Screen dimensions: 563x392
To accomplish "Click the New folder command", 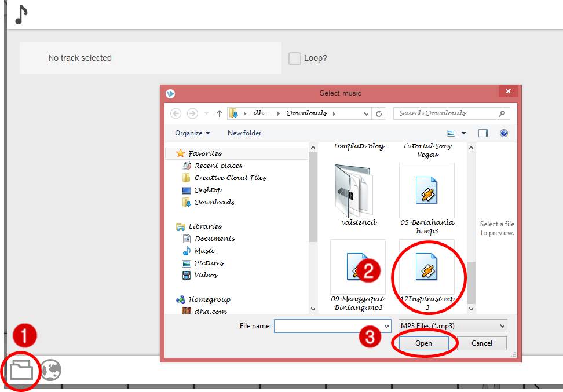I will [x=244, y=133].
